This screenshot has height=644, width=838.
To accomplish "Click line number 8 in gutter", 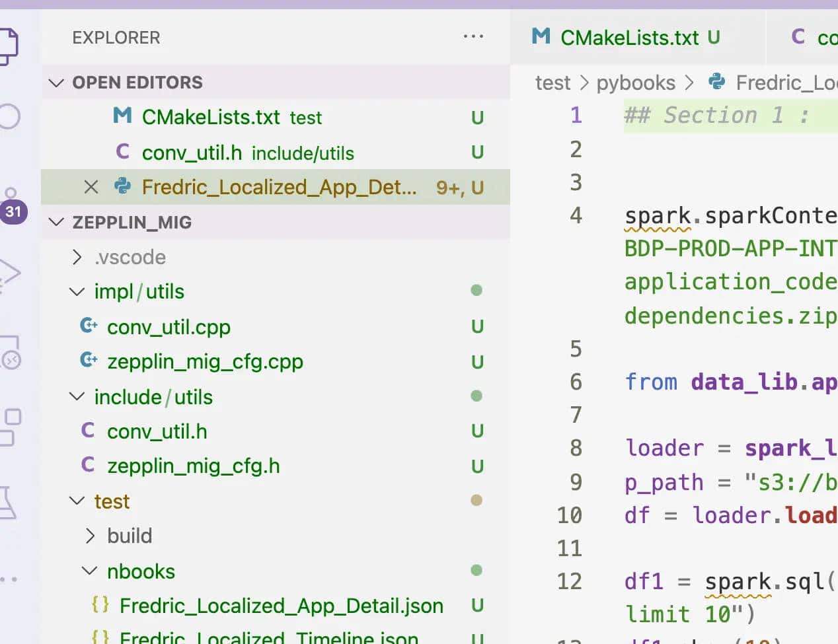I will pyautogui.click(x=576, y=448).
